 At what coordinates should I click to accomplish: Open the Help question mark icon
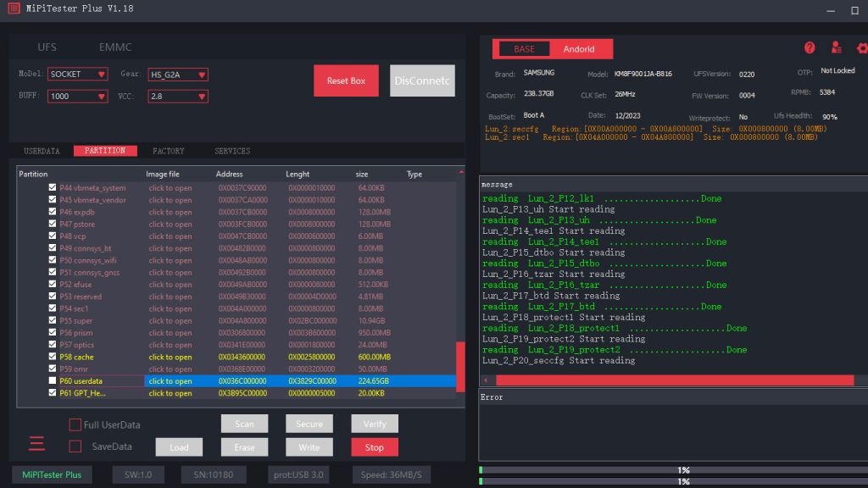pos(811,48)
